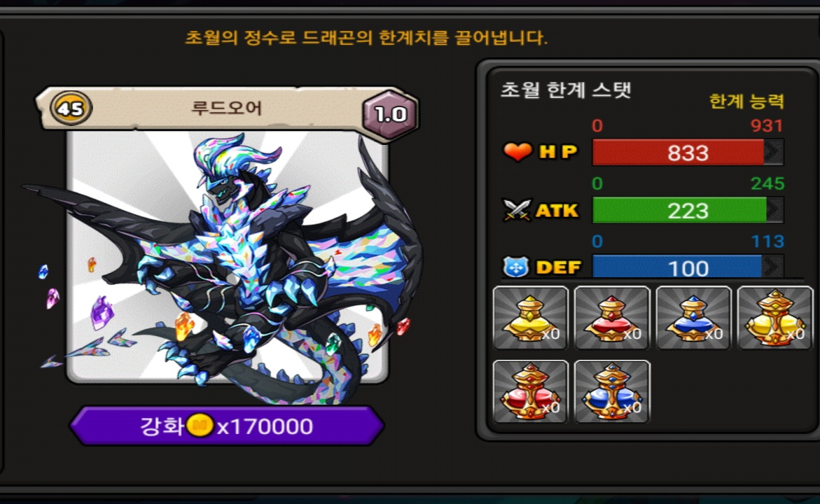
Task: Select the small yellow essence potion
Action: tap(530, 317)
